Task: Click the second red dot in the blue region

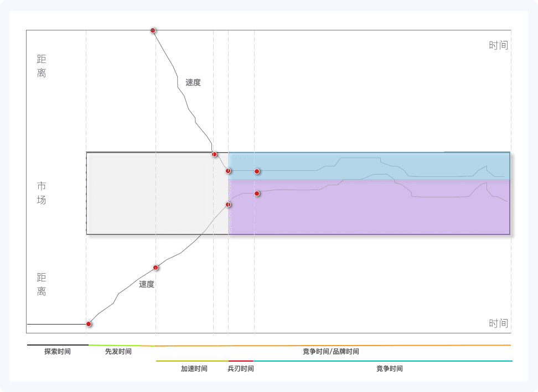Action: point(257,171)
